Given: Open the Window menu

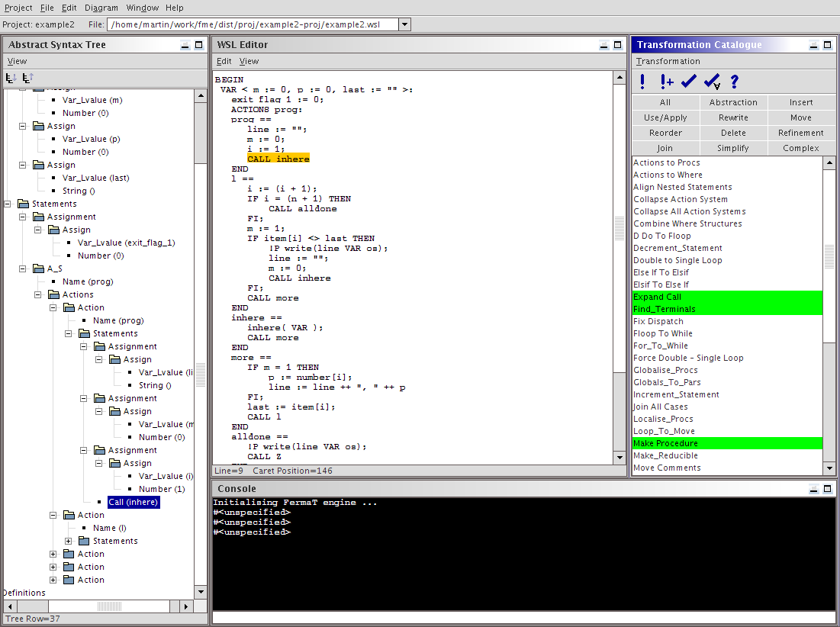Looking at the screenshot, I should (143, 8).
